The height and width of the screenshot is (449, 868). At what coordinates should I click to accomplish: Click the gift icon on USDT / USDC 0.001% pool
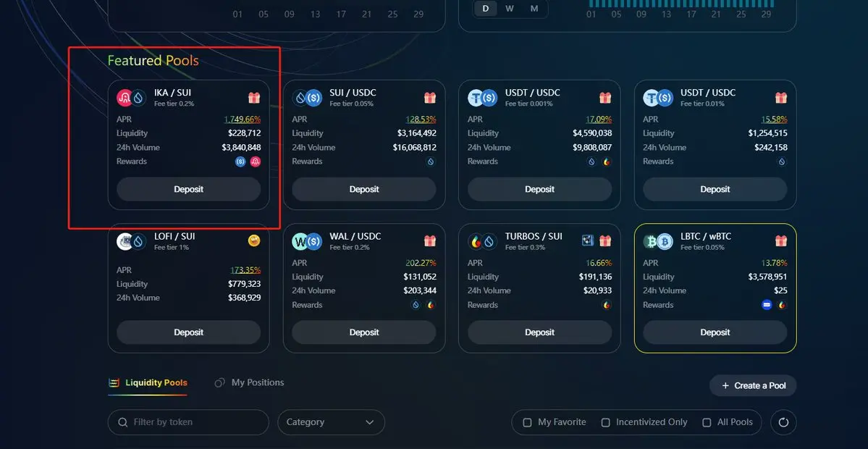point(605,98)
